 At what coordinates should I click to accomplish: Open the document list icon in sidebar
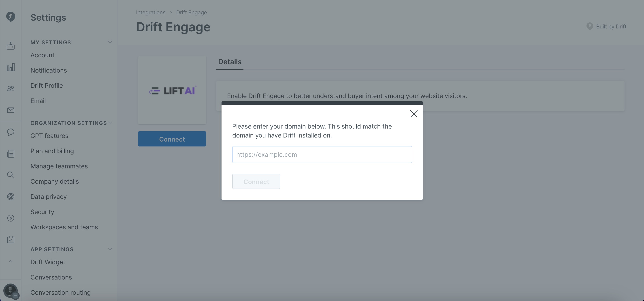click(11, 154)
